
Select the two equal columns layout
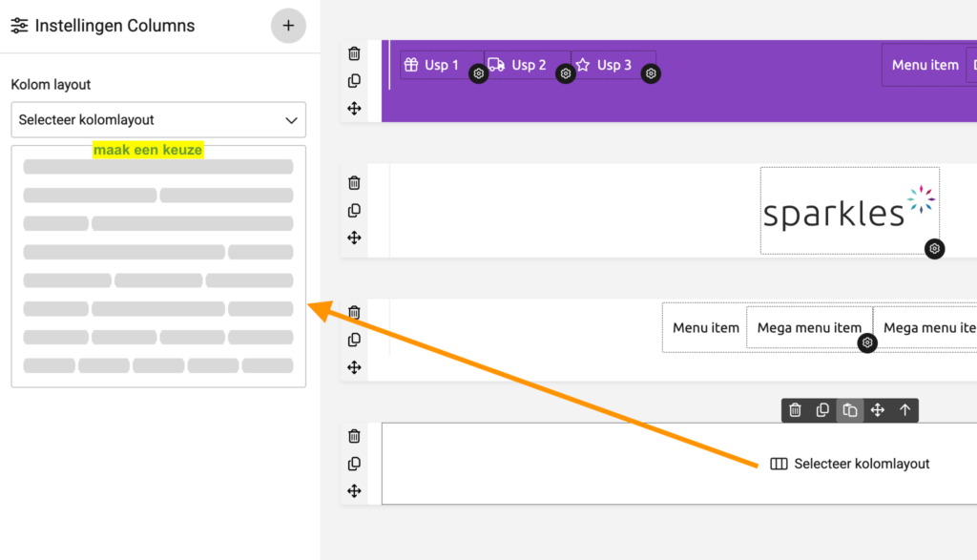tap(158, 195)
